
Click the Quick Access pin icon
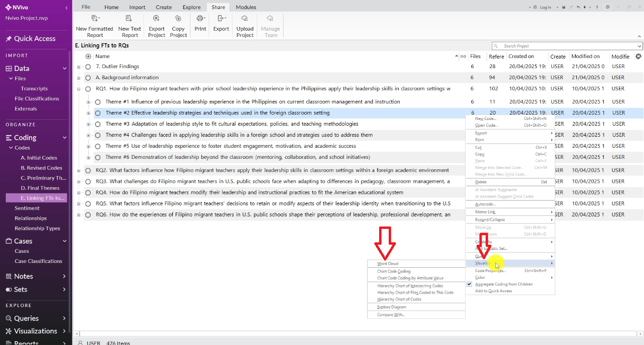9,39
